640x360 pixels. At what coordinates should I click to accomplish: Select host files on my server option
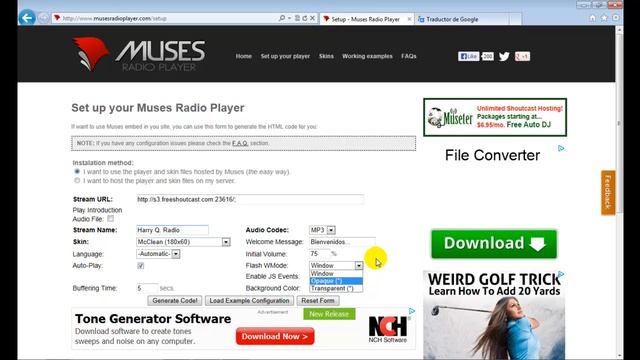click(77, 180)
